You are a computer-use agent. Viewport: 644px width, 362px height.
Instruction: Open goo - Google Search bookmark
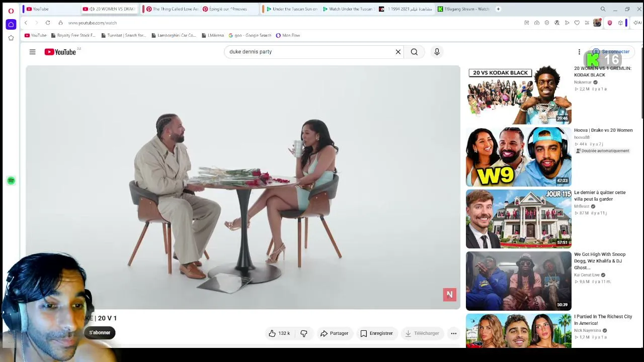[x=250, y=36]
